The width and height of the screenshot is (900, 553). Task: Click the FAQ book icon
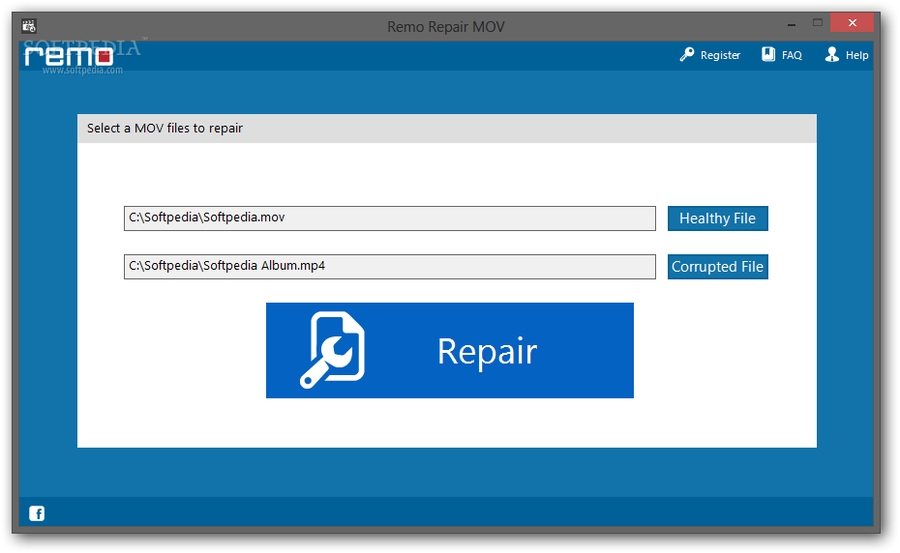(x=768, y=55)
